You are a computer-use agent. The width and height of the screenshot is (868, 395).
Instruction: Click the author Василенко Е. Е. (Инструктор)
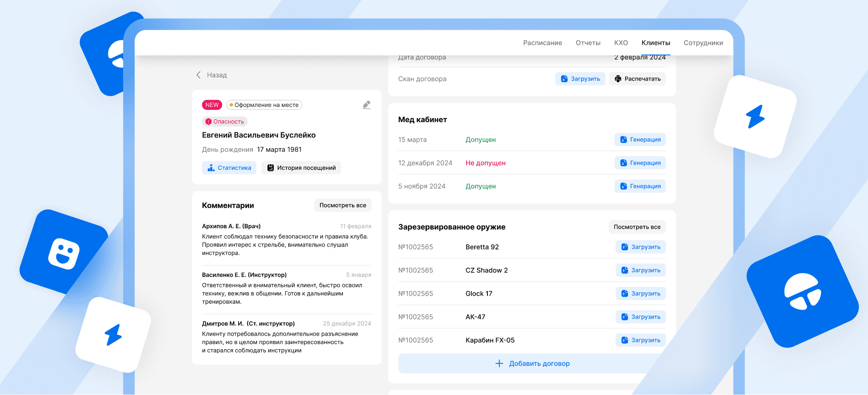245,275
